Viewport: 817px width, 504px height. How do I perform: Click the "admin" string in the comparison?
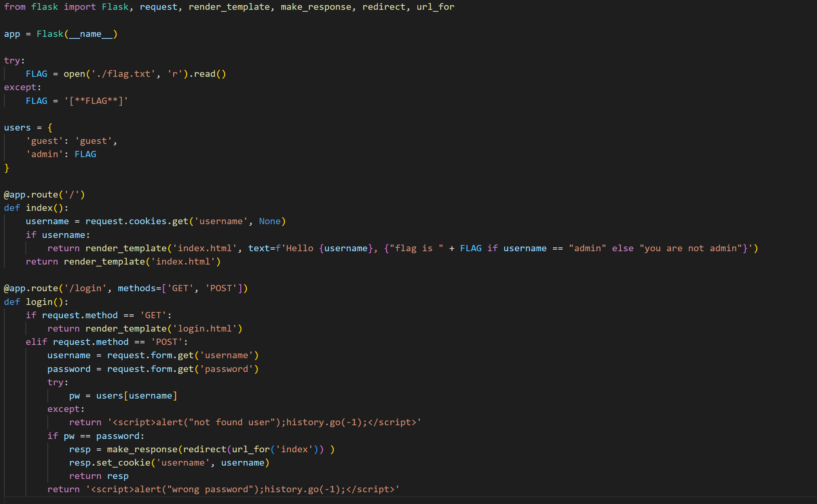pyautogui.click(x=587, y=248)
